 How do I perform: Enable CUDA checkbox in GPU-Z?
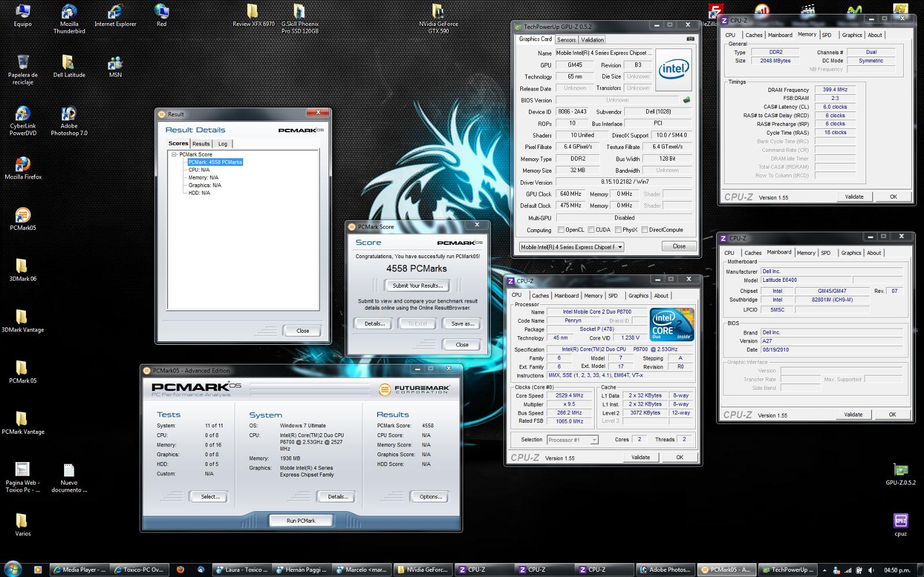point(591,230)
